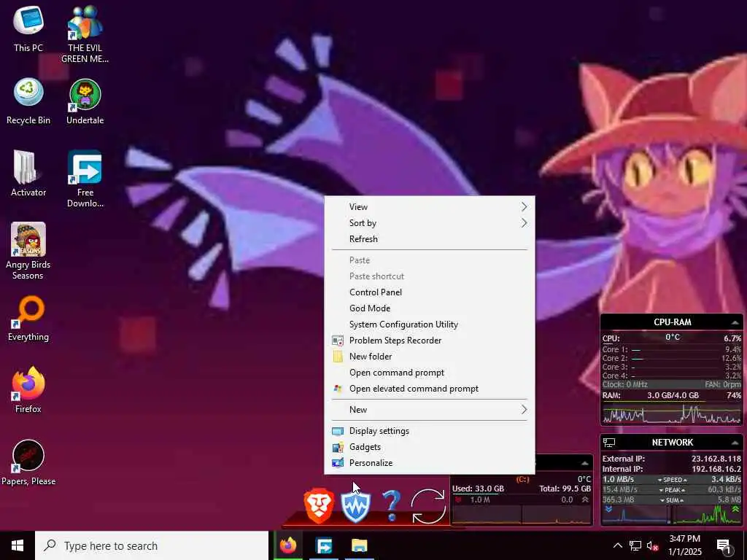This screenshot has width=747, height=560.
Task: Click the SUM selector in NETWORK gadget
Action: pos(672,500)
